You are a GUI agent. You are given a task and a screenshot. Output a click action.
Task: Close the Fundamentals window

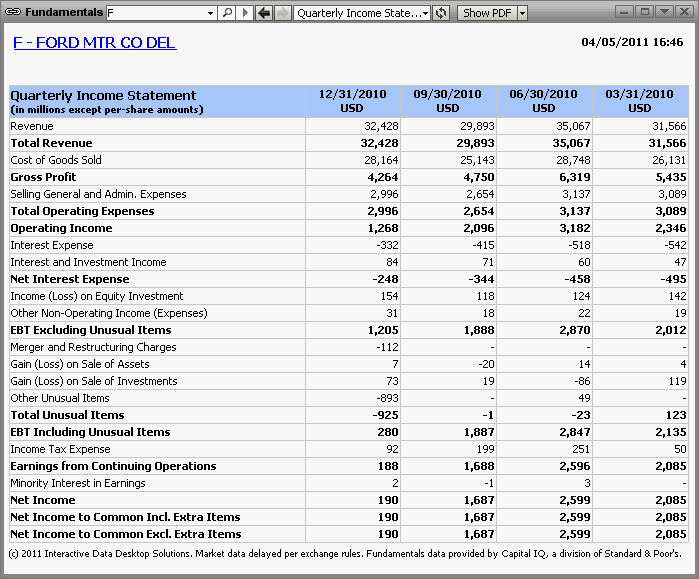click(x=684, y=12)
